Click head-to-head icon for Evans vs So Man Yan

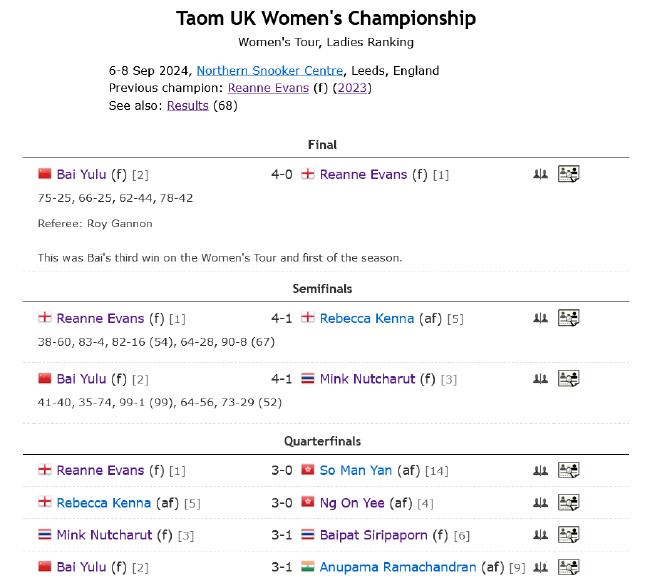540,470
